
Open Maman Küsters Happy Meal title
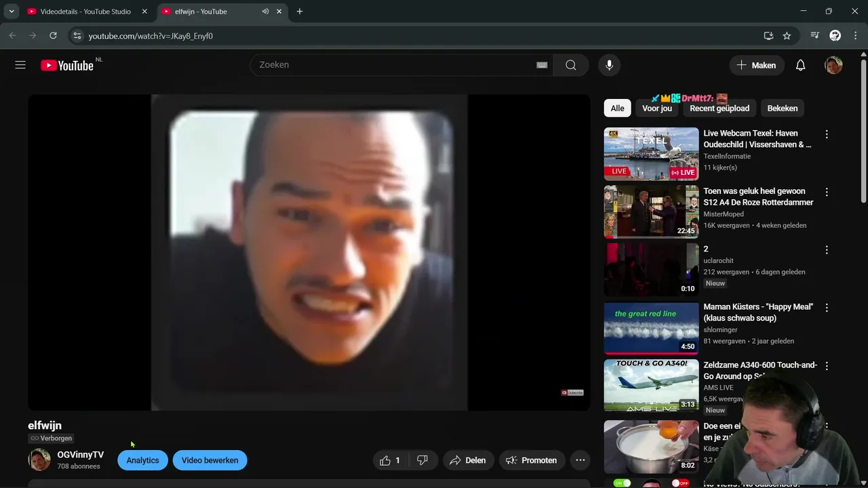[x=758, y=312]
